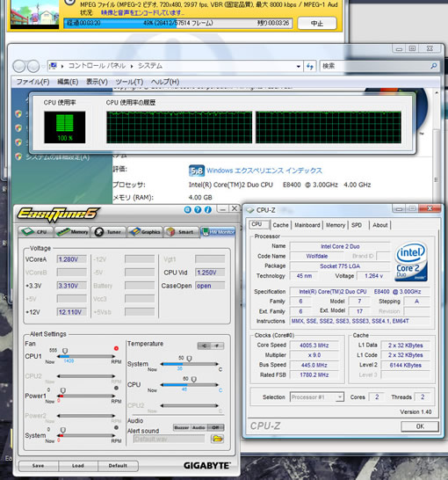Open the Memory tab in CPU-Z
The height and width of the screenshot is (480, 448).
tap(336, 225)
